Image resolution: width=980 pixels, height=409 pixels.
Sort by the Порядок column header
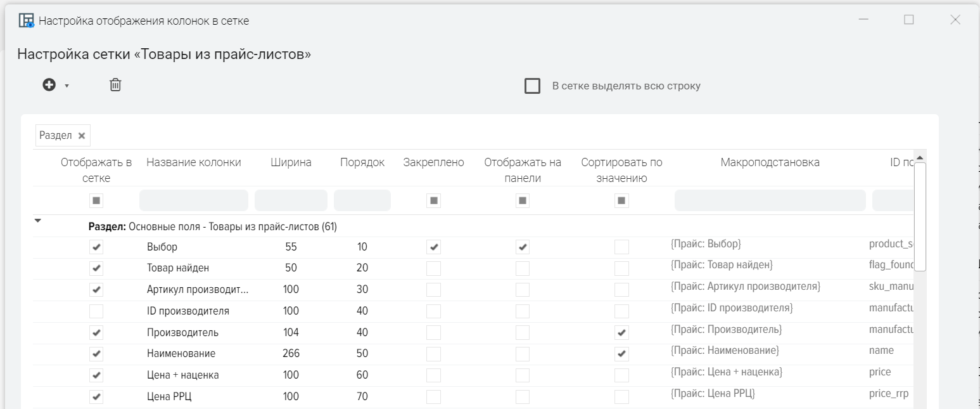coord(362,162)
